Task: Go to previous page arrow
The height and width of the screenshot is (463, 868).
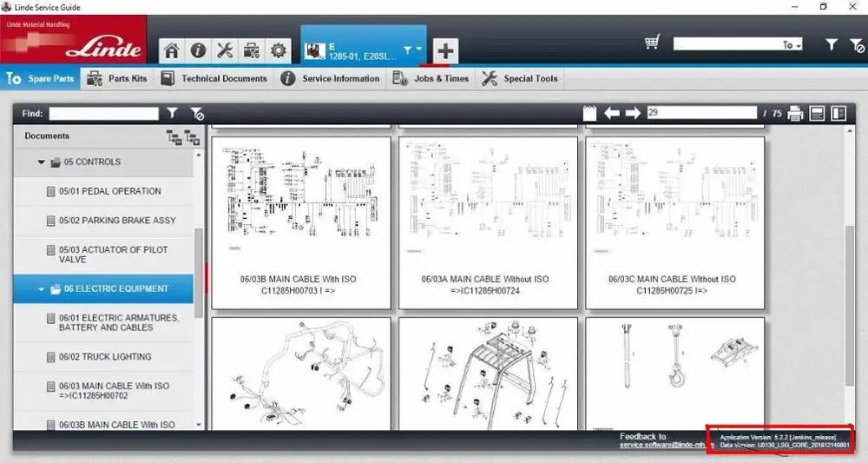Action: point(612,113)
